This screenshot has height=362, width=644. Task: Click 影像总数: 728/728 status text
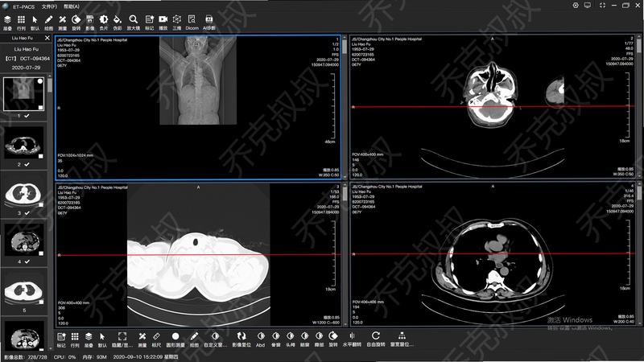click(26, 357)
